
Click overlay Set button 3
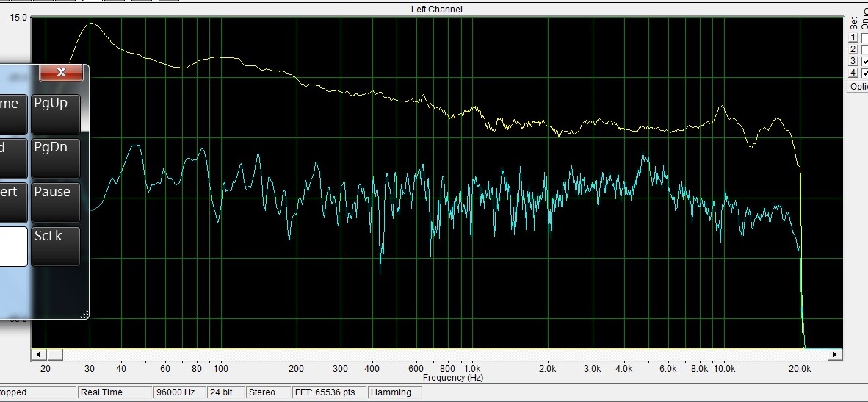pos(853,61)
